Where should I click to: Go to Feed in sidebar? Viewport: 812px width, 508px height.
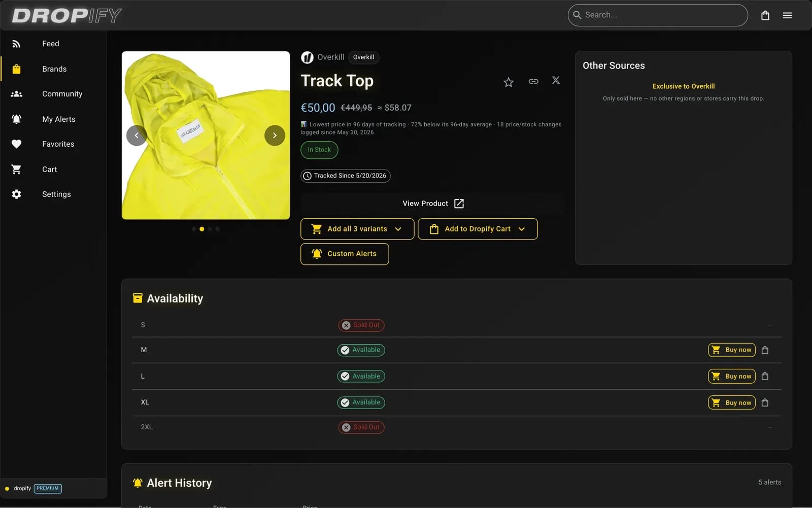53,44
